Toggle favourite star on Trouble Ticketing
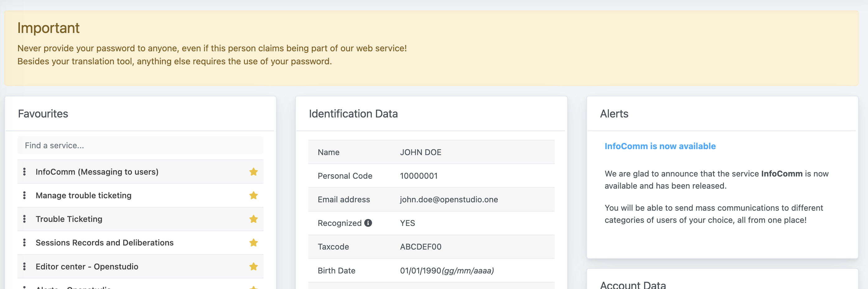This screenshot has width=868, height=289. click(x=253, y=219)
